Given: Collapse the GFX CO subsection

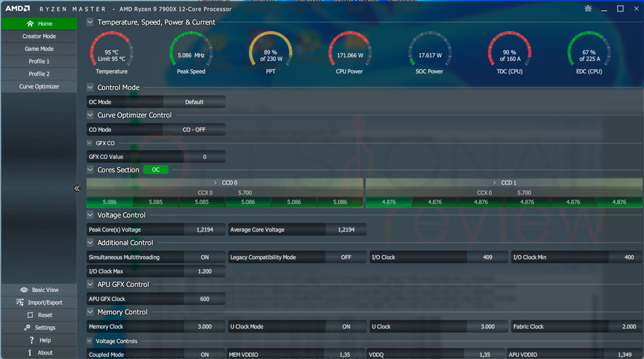Looking at the screenshot, I should (x=90, y=143).
